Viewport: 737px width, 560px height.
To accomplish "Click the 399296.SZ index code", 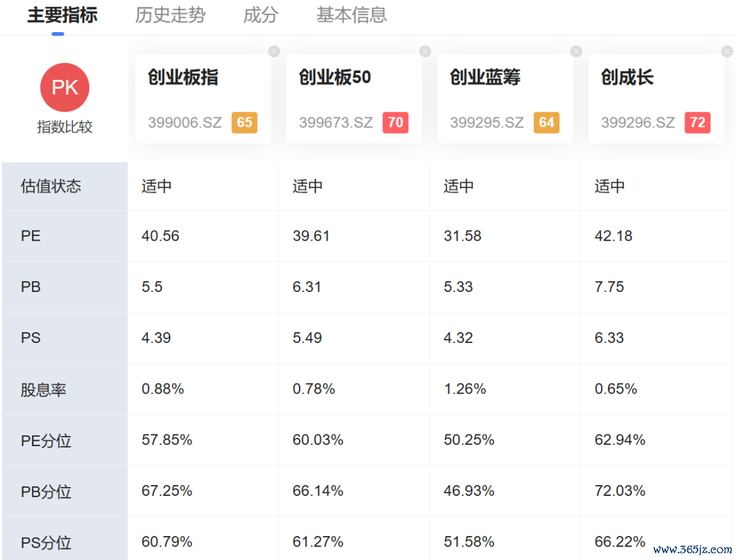I will click(x=637, y=123).
